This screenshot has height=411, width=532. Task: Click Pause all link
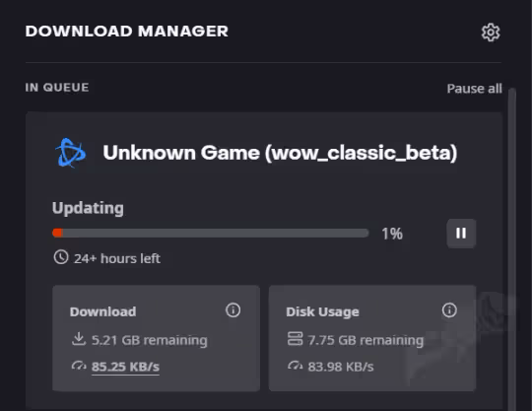click(474, 89)
